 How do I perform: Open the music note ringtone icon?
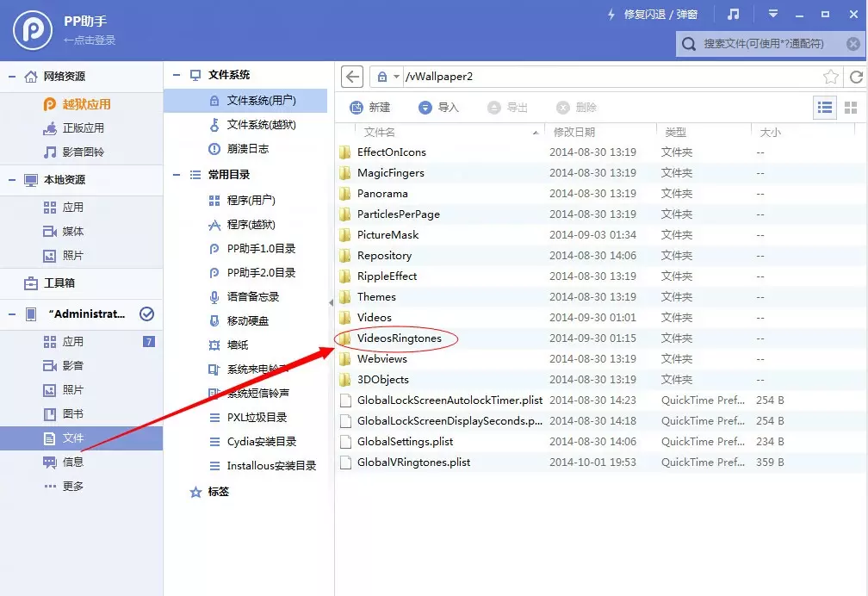tap(733, 15)
